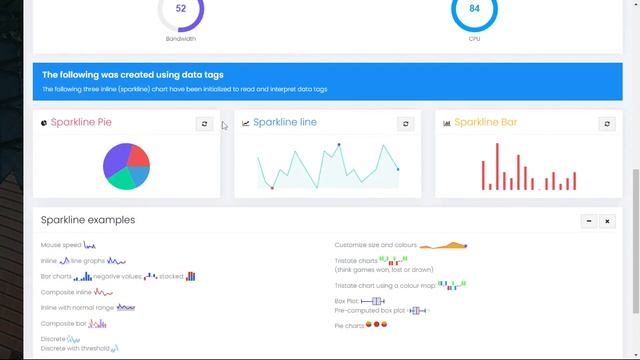Click the Discrete sparkline
This screenshot has width=640, height=360.
[73, 339]
